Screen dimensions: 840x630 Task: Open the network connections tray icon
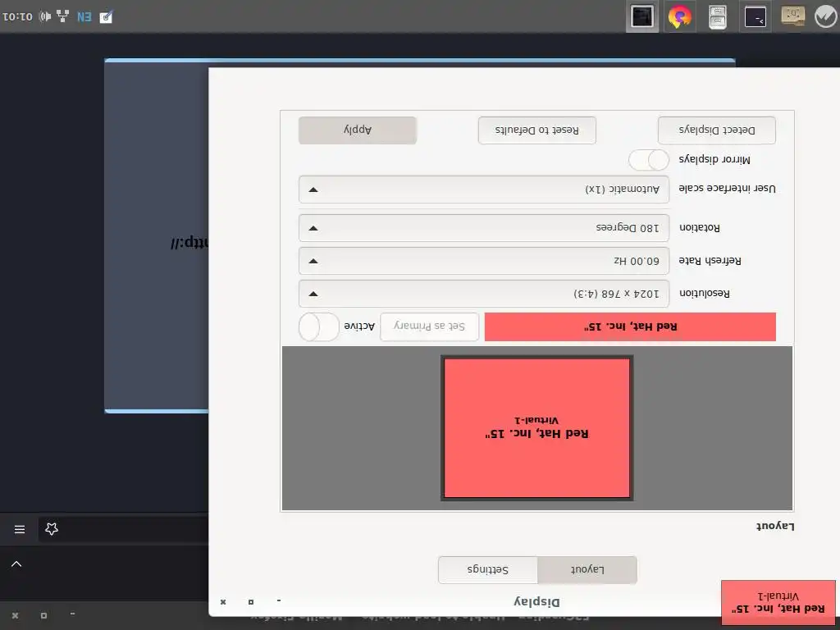[x=62, y=16]
